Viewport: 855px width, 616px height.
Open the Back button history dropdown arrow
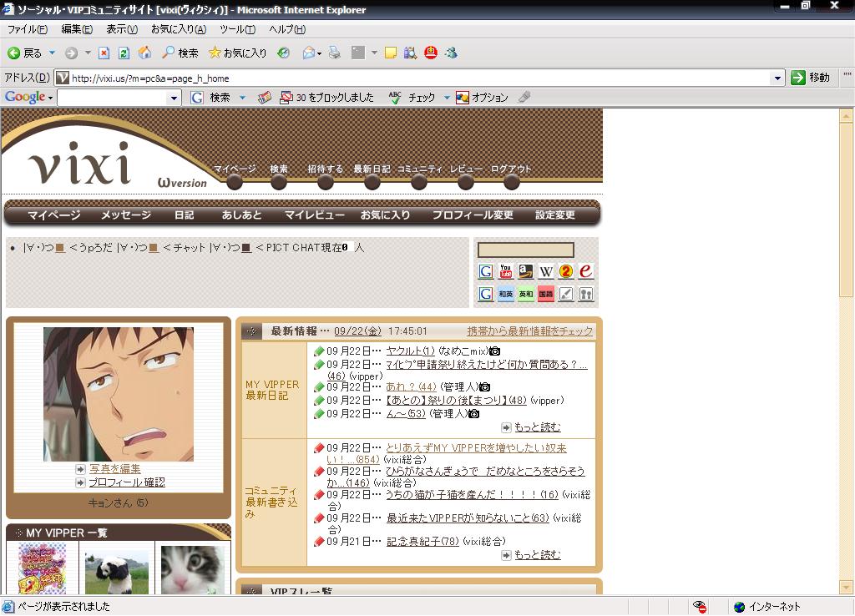click(53, 53)
